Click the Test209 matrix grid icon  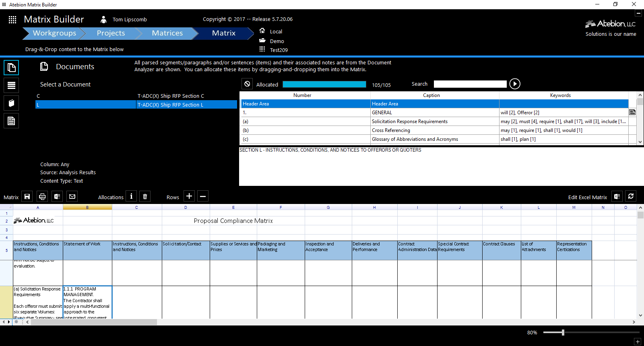click(x=262, y=49)
